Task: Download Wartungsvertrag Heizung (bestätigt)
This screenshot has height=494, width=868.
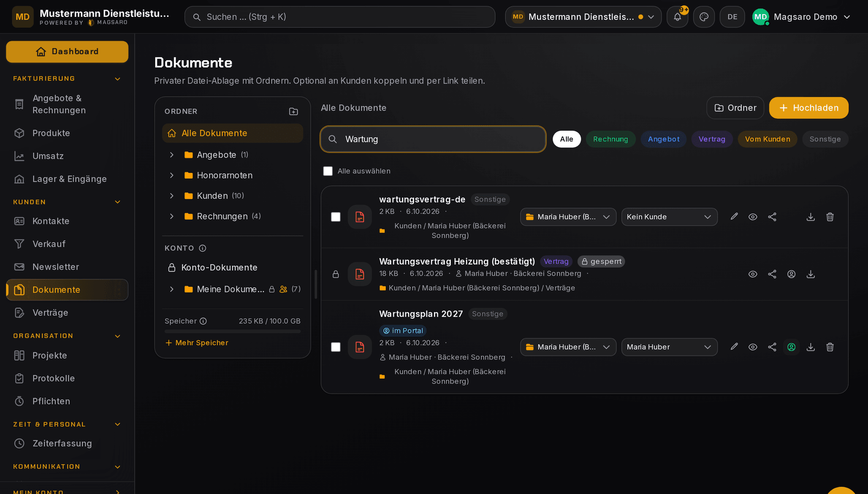Action: [810, 274]
